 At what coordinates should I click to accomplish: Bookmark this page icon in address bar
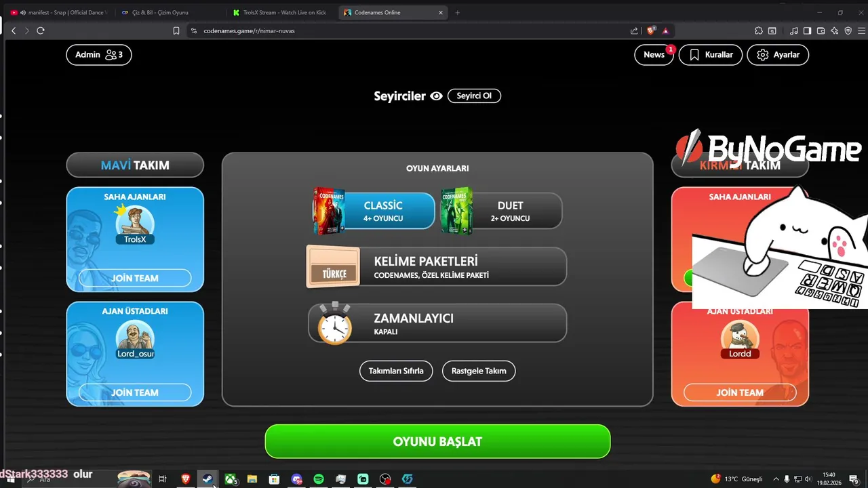pyautogui.click(x=176, y=30)
